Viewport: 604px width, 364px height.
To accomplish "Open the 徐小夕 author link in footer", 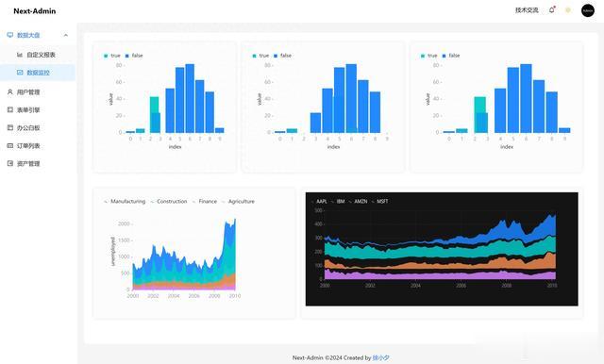I will (380, 357).
